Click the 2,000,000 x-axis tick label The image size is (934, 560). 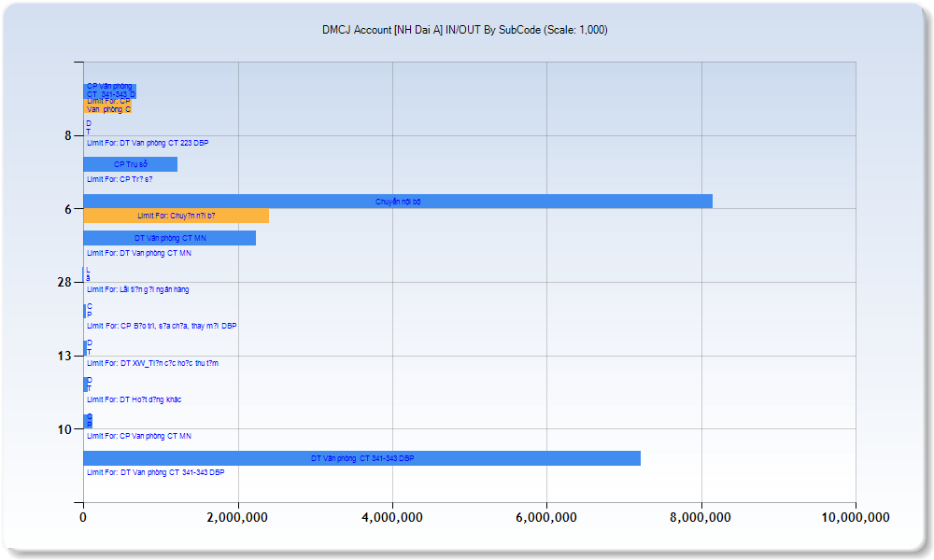238,518
